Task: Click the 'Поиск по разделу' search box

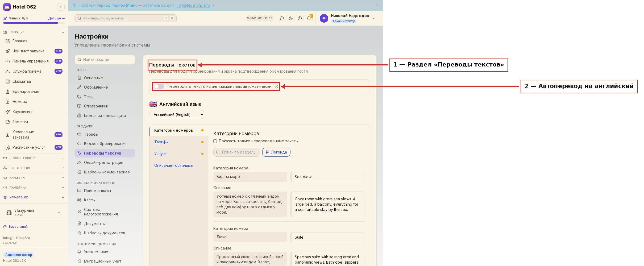Action: coord(237,152)
